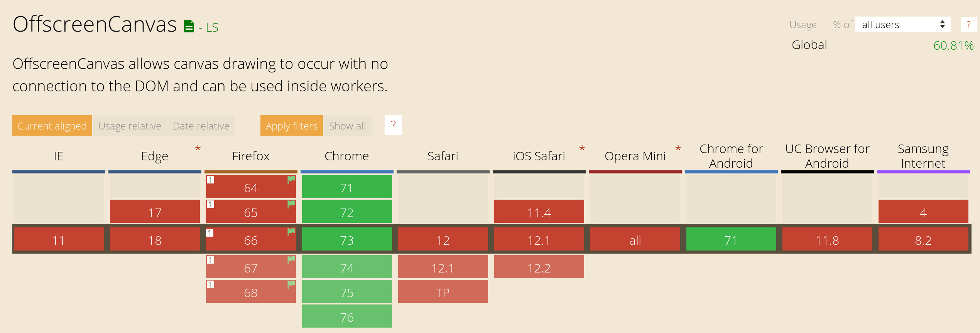Follow the LS status link
This screenshot has width=980, height=333.
[x=212, y=27]
